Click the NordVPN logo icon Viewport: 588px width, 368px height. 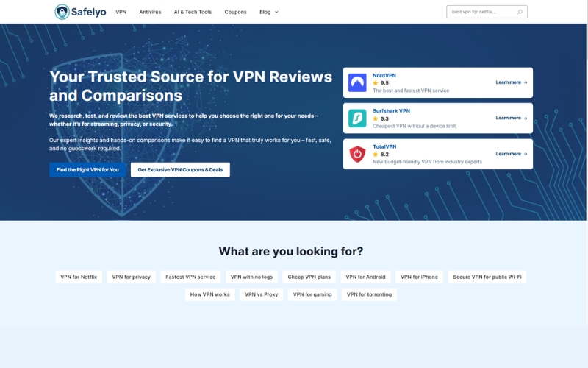click(x=357, y=82)
